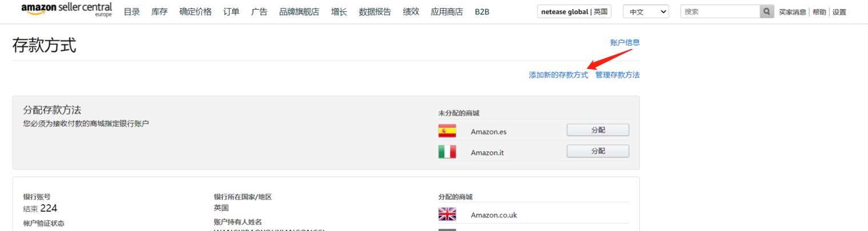This screenshot has height=231, width=868.
Task: Open 买家消息 in the header
Action: tap(793, 12)
